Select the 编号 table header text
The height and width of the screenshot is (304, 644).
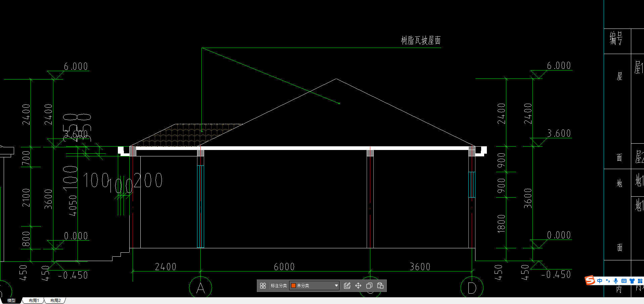coord(616,38)
